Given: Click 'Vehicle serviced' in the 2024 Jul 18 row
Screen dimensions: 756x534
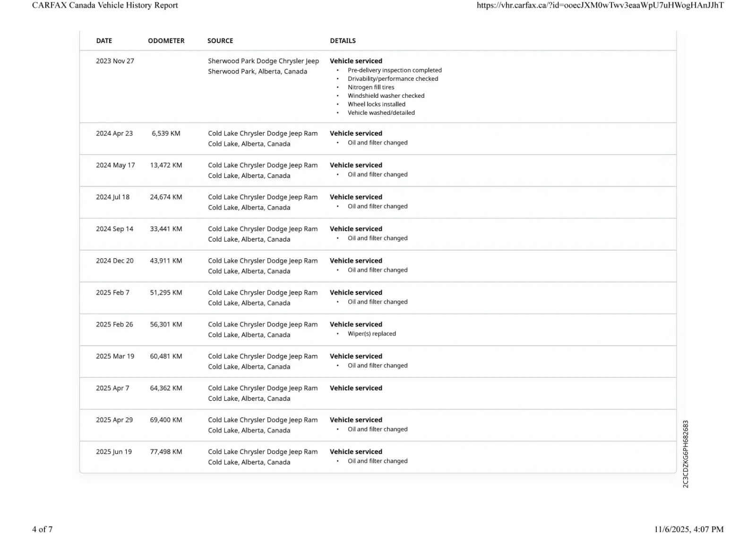Looking at the screenshot, I should (x=356, y=197).
